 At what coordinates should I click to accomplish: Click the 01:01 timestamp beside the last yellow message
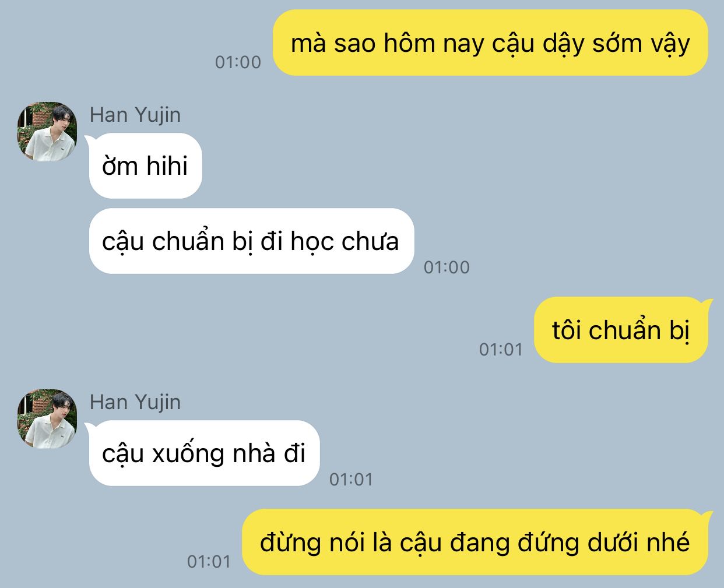tap(209, 561)
